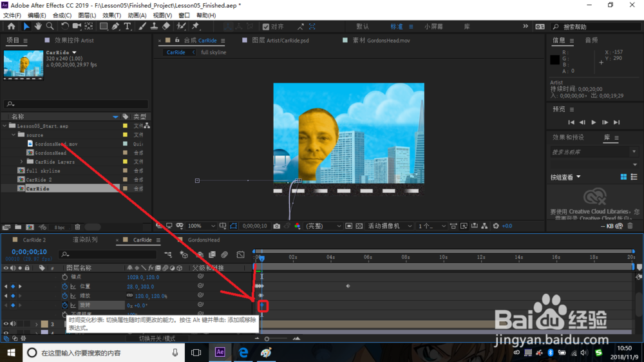Click 8 bpc color depth button
644x362 pixels.
(x=59, y=227)
